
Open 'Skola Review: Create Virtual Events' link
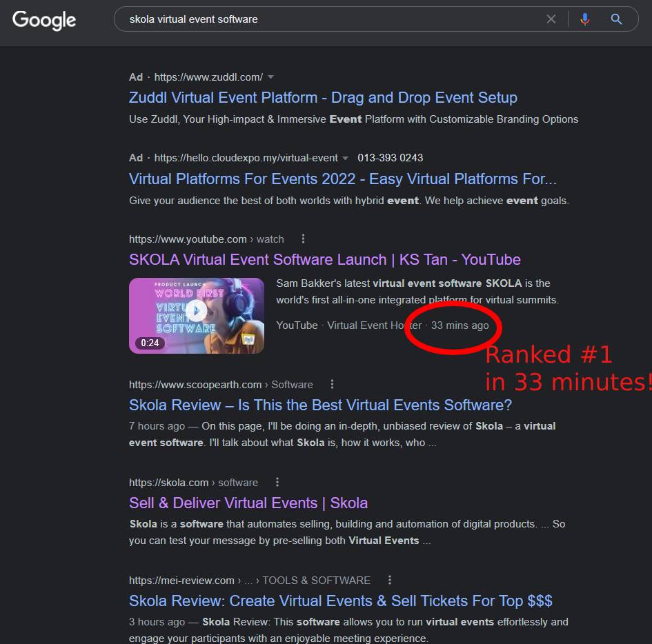point(341,601)
